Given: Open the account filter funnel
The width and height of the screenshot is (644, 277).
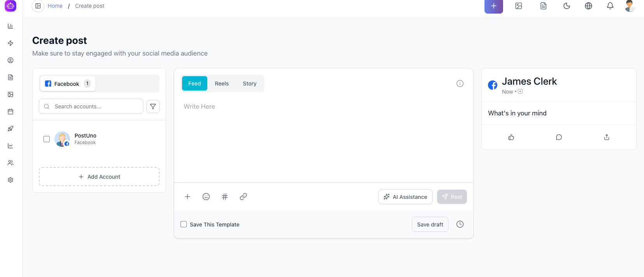Looking at the screenshot, I should [x=153, y=106].
